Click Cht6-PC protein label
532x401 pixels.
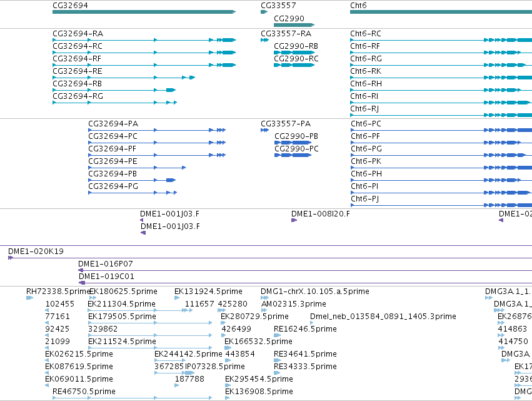pos(366,124)
